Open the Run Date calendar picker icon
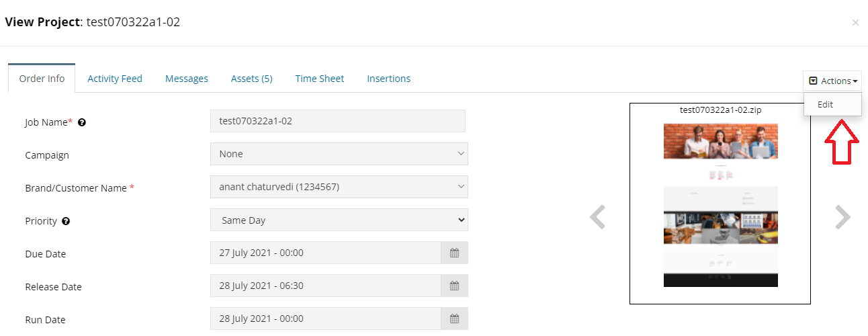868x336 pixels. tap(454, 319)
